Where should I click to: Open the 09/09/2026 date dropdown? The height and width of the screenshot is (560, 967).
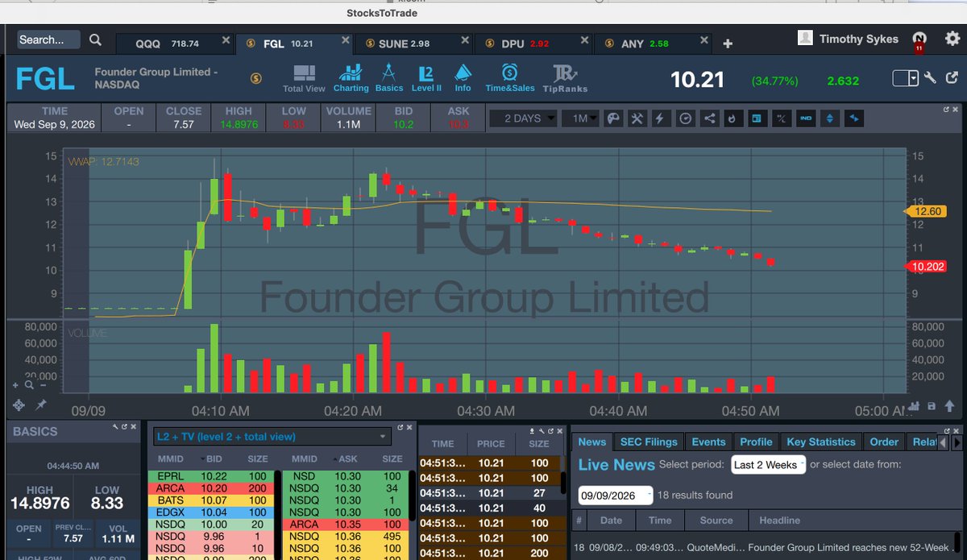pos(616,495)
